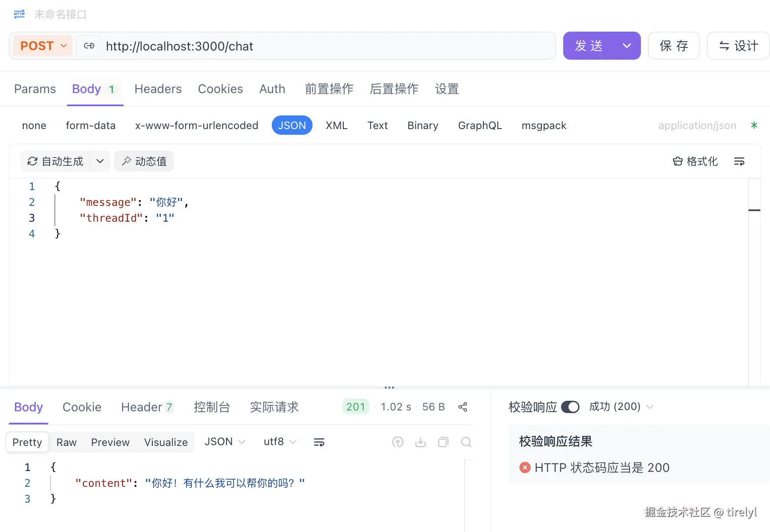The width and height of the screenshot is (770, 532).
Task: Select the form-data body type
Action: (90, 126)
